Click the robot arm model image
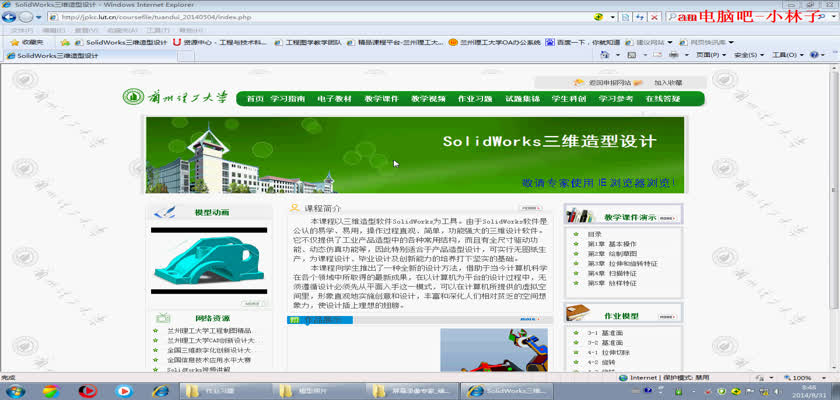 point(494,350)
